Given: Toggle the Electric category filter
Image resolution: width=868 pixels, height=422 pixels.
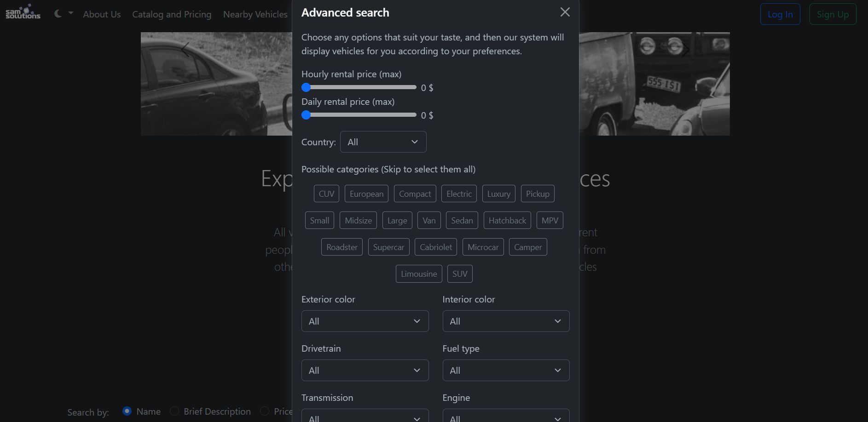Looking at the screenshot, I should point(459,194).
